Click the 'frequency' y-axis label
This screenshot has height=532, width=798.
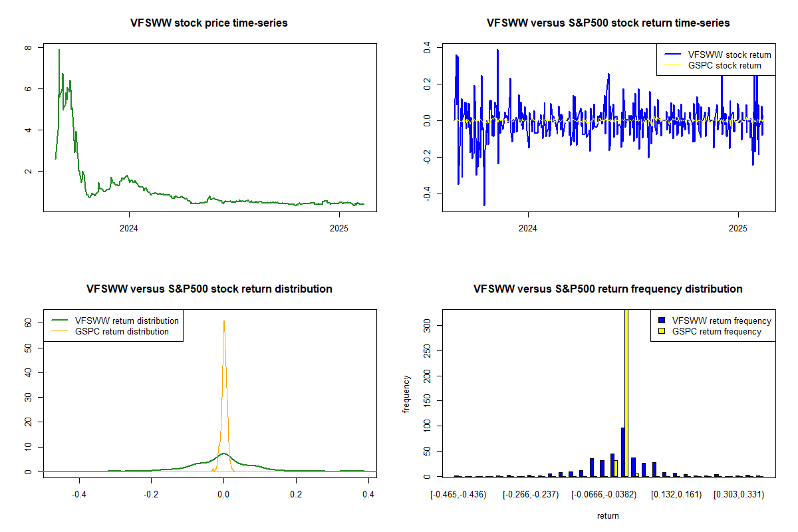406,394
